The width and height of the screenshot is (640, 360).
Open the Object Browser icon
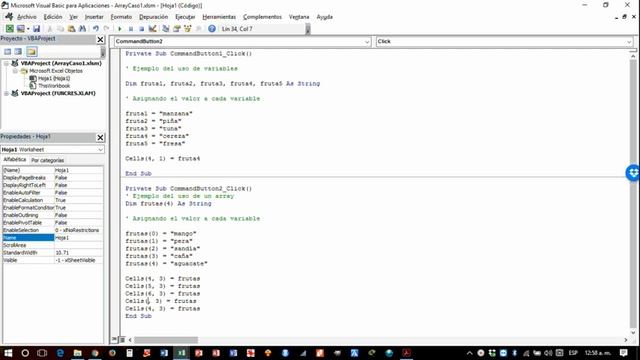click(188, 29)
